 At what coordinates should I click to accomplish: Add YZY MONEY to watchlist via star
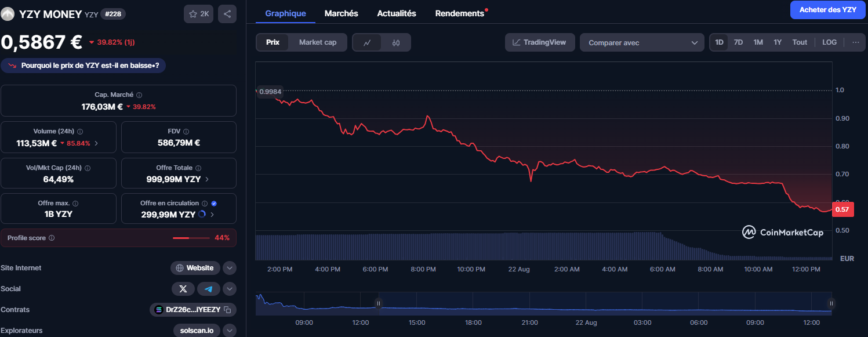click(x=199, y=14)
